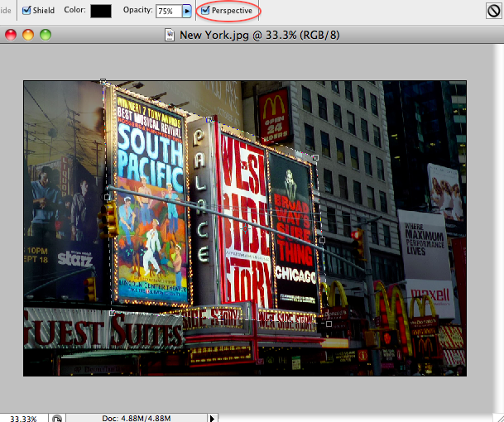Click crop top-right corner handle by Chicago sign
This screenshot has width=504, height=422.
click(x=315, y=157)
